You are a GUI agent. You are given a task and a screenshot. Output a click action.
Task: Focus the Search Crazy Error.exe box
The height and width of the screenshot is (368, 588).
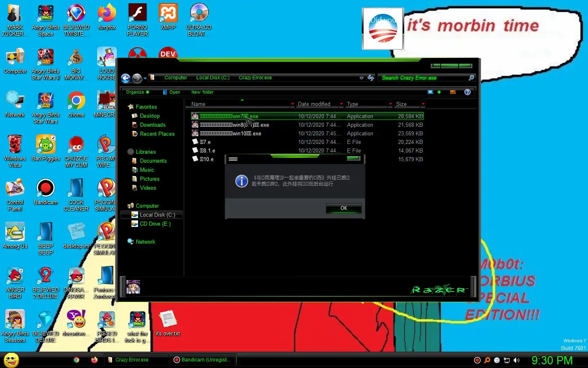(423, 78)
